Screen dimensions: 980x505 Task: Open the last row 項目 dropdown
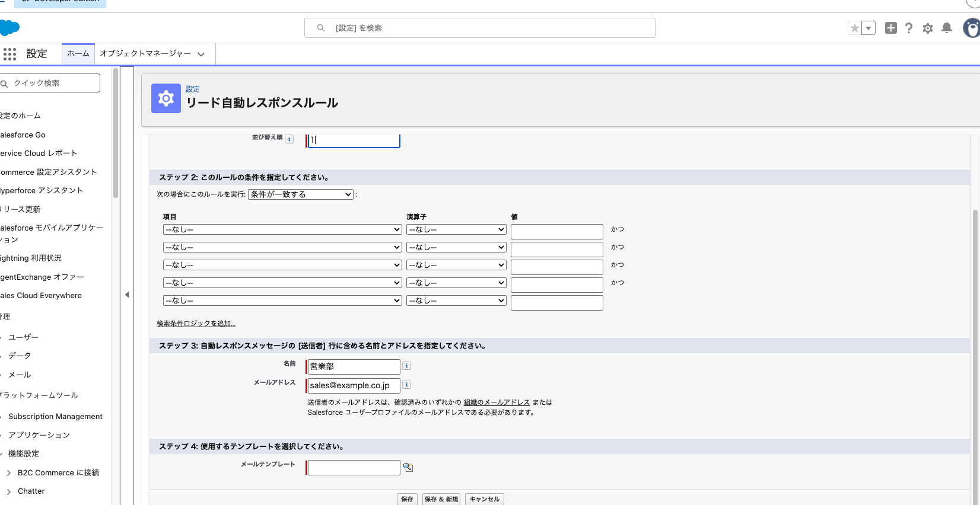(282, 301)
